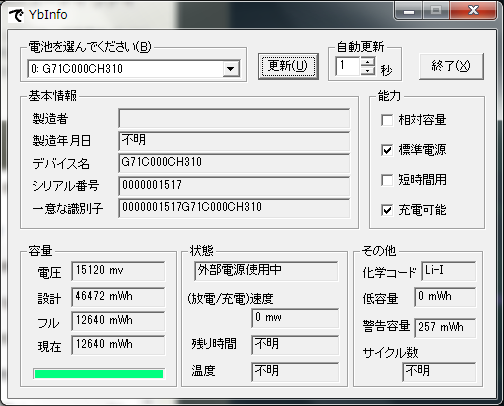Click the 低容量 field 0 mWh
The height and width of the screenshot is (406, 504).
click(x=445, y=297)
